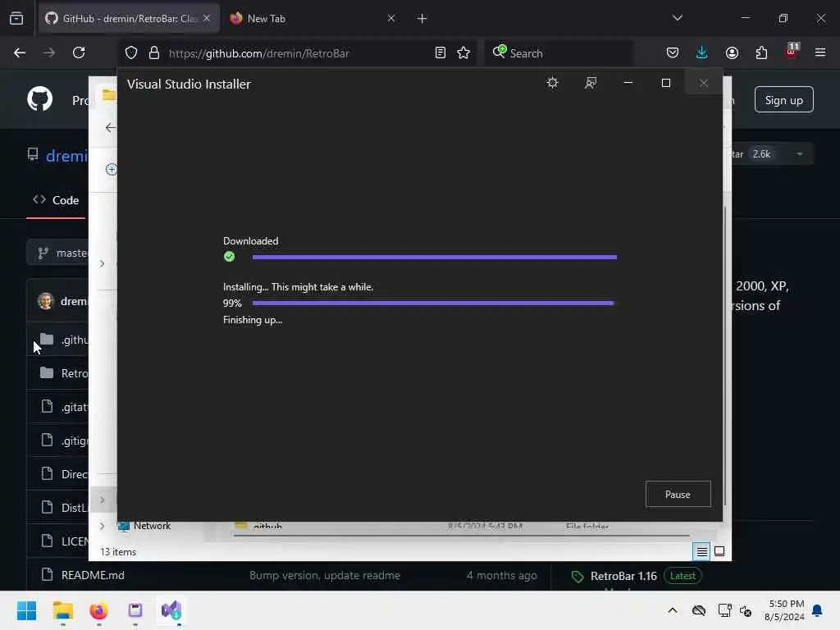This screenshot has width=840, height=630.
Task: Bookmark this page with the star icon
Action: tap(463, 52)
